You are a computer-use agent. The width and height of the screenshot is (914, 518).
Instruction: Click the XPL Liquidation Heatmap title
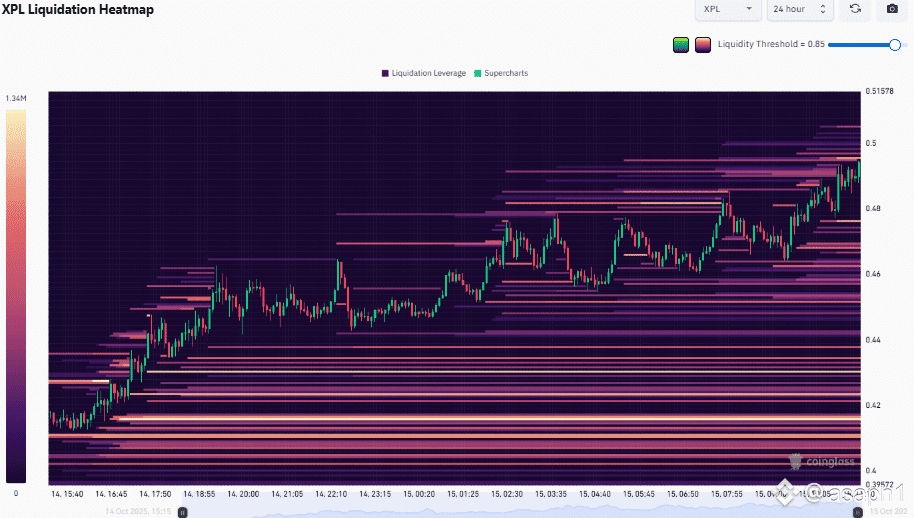click(x=78, y=9)
